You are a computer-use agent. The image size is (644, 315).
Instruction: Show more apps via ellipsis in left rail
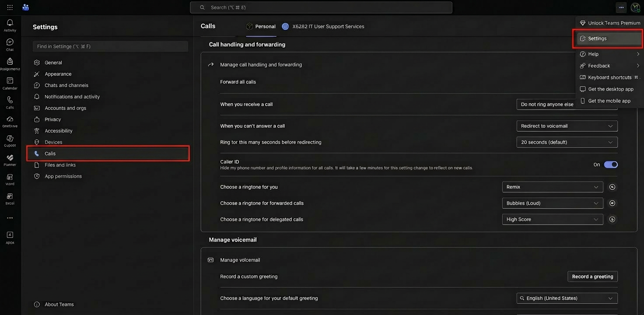(x=10, y=218)
